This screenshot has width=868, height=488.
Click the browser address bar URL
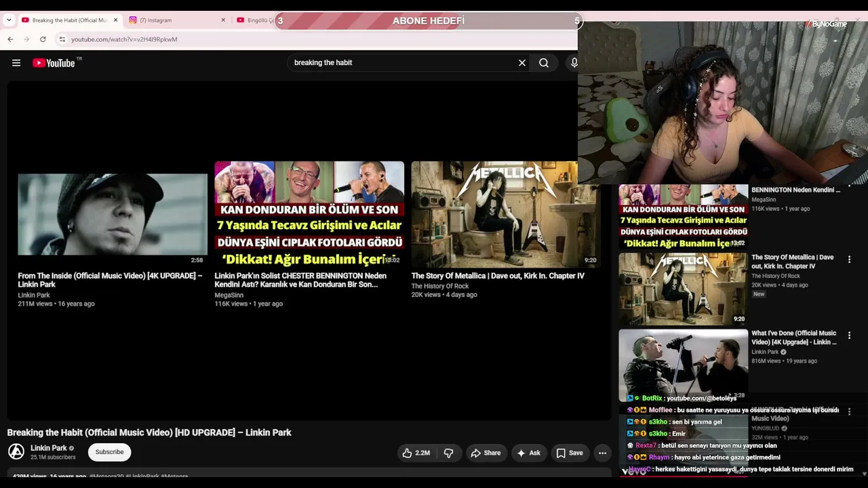pyautogui.click(x=124, y=39)
